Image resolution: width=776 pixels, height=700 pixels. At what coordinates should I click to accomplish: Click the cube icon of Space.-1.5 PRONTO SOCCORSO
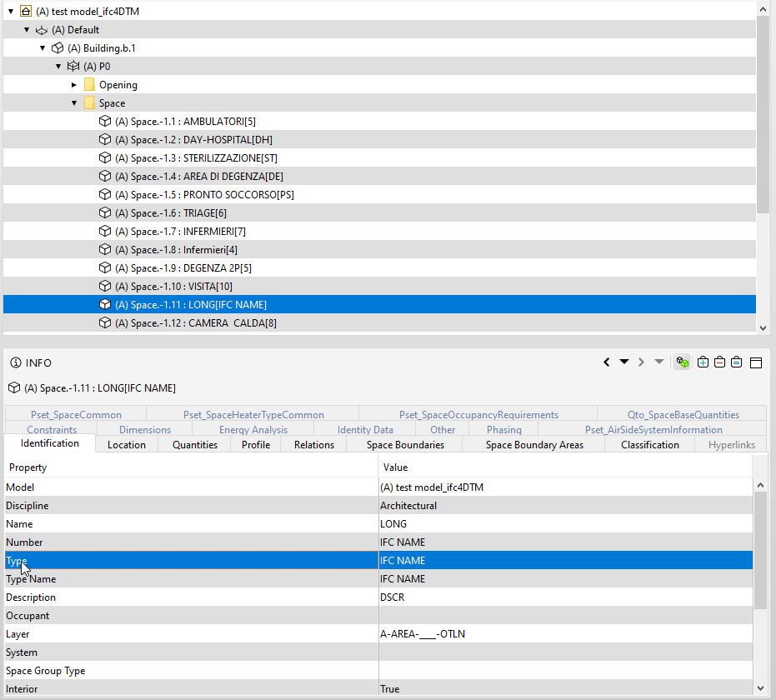click(x=105, y=194)
